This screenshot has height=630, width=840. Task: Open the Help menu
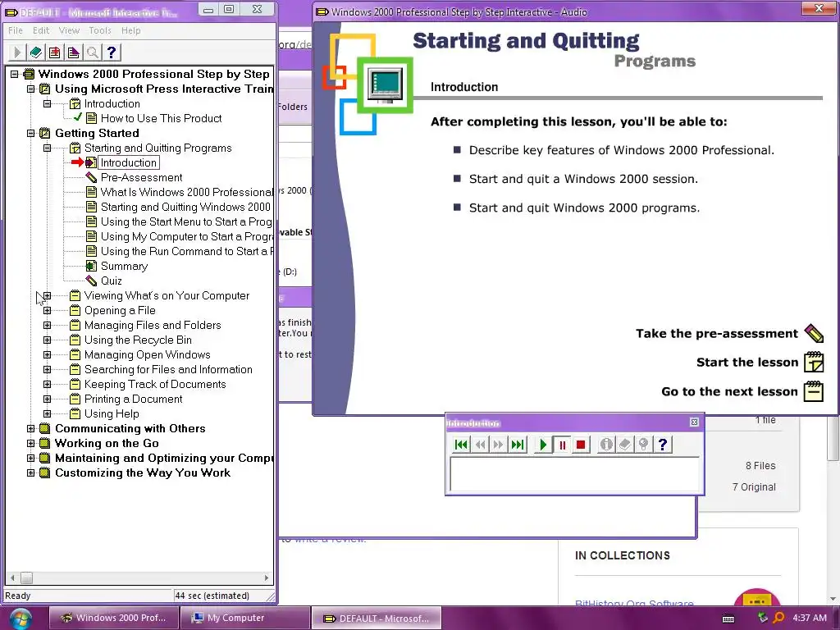click(130, 30)
